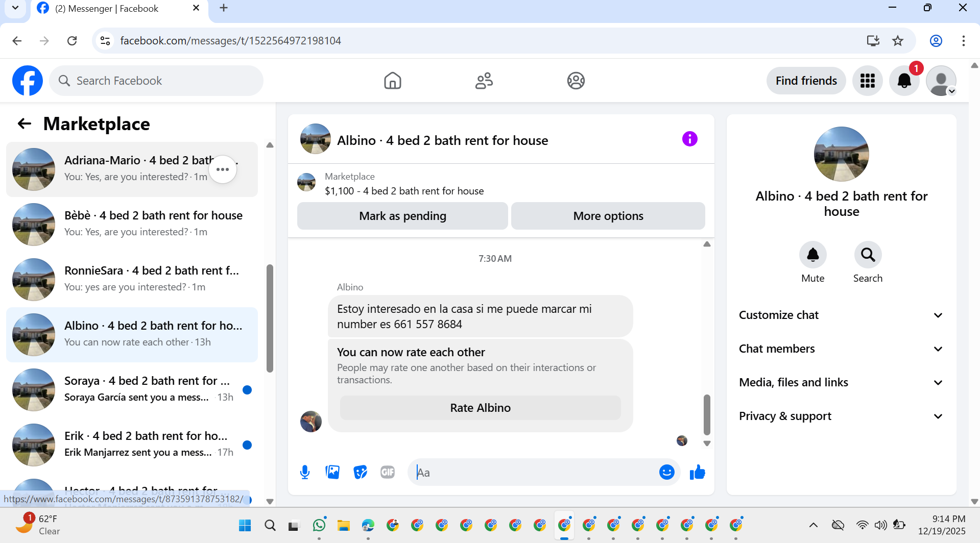
Task: Open the weather widget showing 62°F
Action: tap(38, 525)
